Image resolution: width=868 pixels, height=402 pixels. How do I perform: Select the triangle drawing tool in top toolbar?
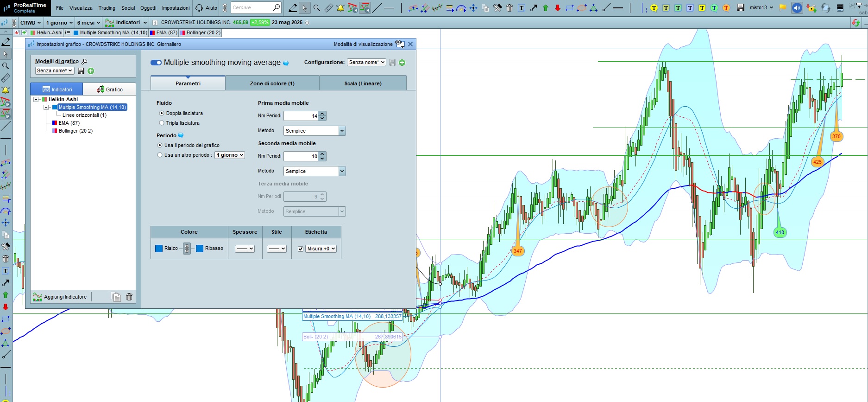[x=594, y=8]
